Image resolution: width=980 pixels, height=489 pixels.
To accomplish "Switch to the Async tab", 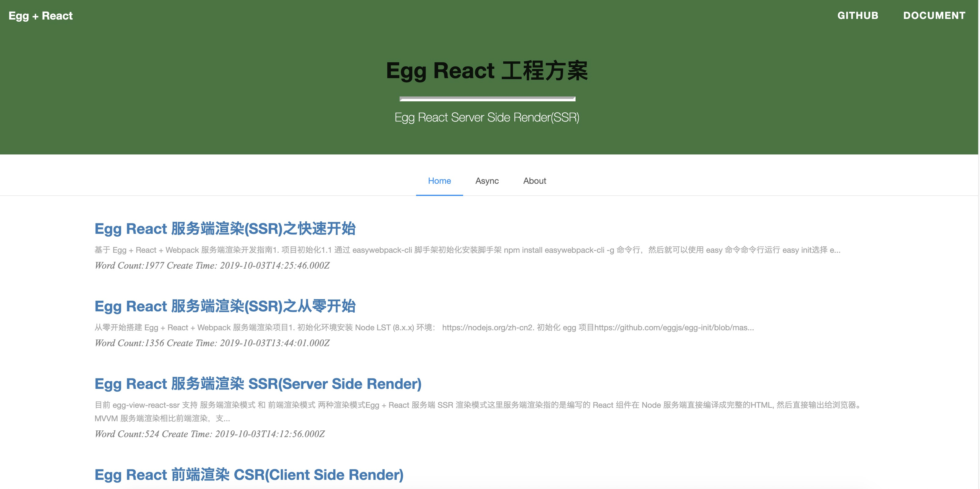I will (x=487, y=181).
